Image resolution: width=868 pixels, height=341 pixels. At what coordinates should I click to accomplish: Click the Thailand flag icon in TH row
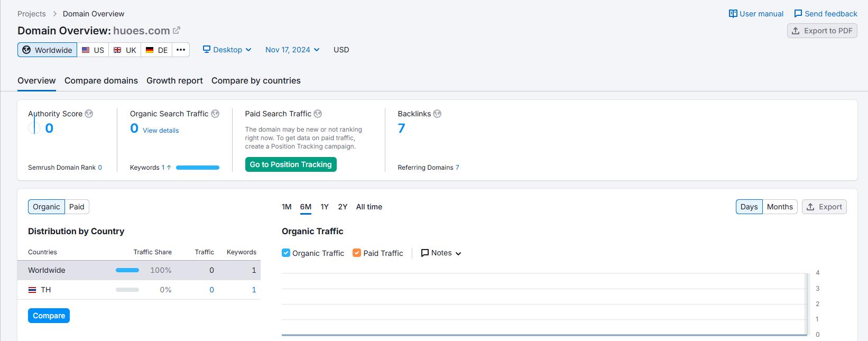pyautogui.click(x=32, y=290)
